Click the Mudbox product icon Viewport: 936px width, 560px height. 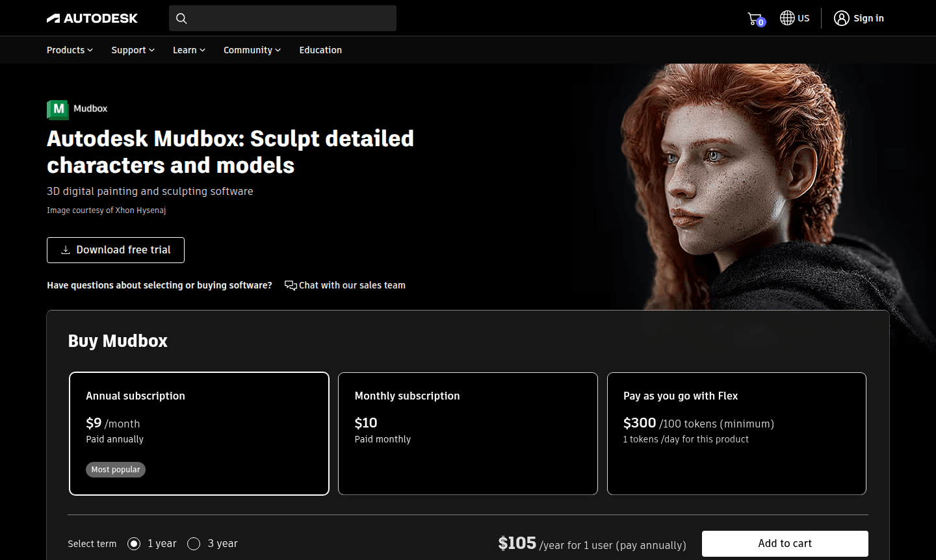[x=57, y=110]
